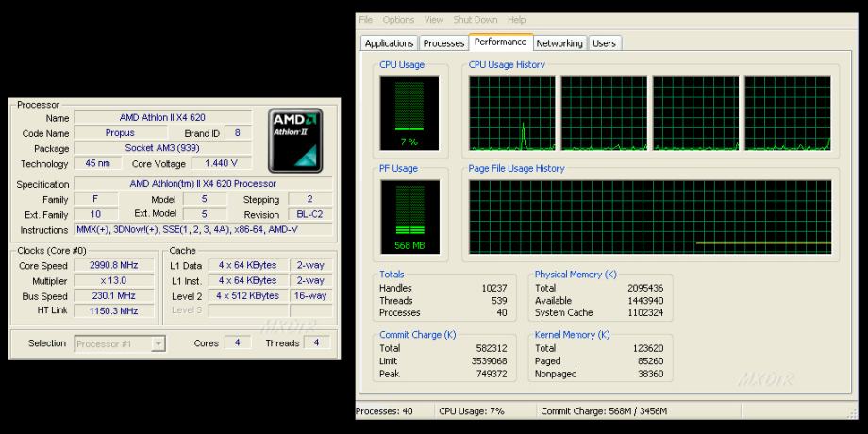The image size is (868, 434).
Task: Switch to the Applications tab
Action: point(389,43)
